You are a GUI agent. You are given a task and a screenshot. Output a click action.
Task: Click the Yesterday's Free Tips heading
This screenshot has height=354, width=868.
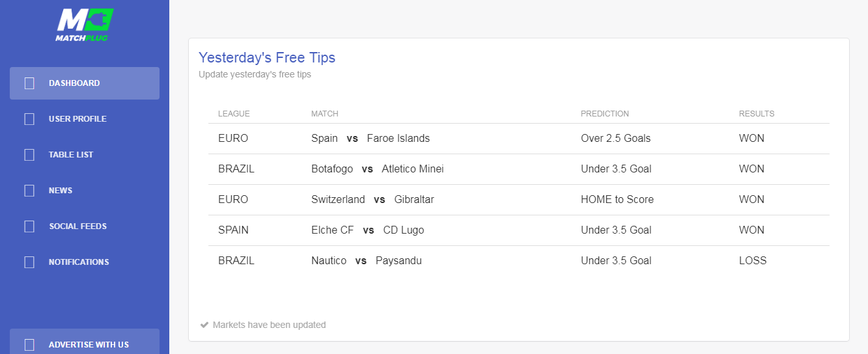(x=267, y=57)
